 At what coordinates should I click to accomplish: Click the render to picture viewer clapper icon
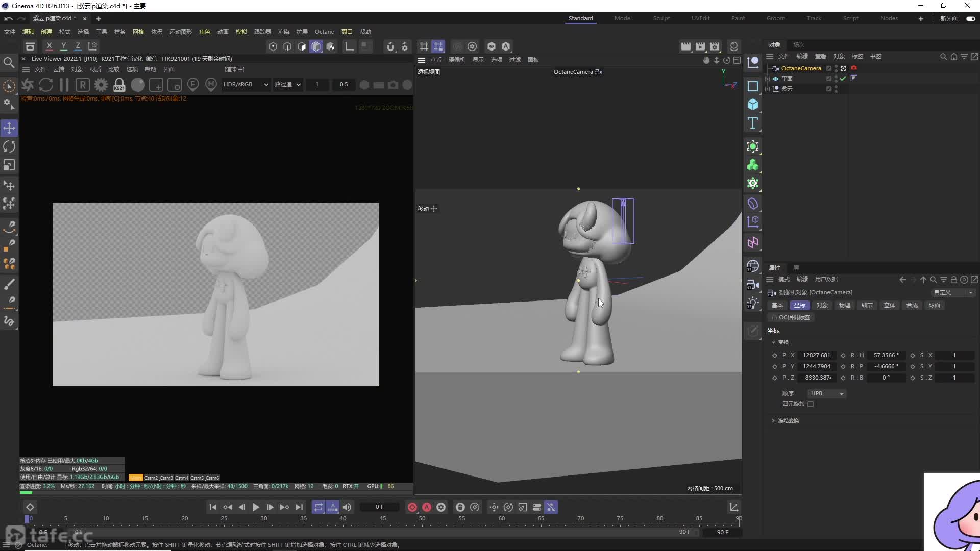pos(700,46)
